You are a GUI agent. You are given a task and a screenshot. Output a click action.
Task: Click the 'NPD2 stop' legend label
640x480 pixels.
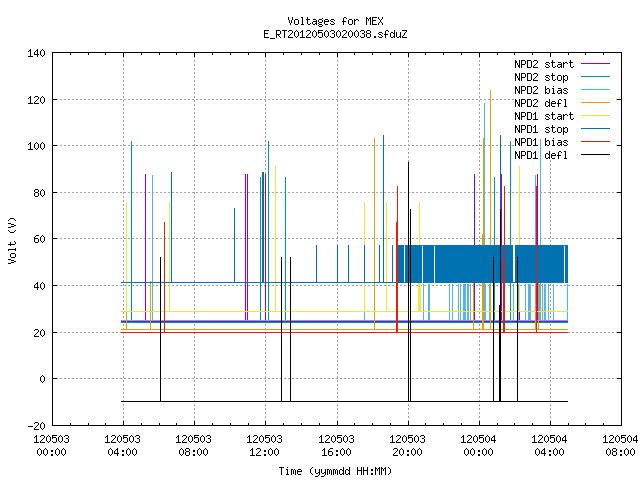click(541, 77)
